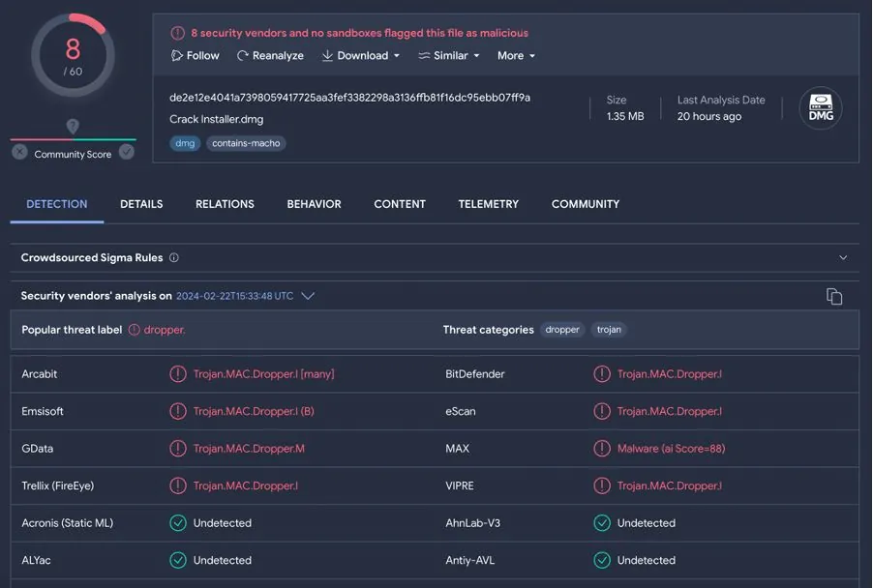This screenshot has width=873, height=588.
Task: Open the Similar dropdown menu
Action: [x=449, y=56]
